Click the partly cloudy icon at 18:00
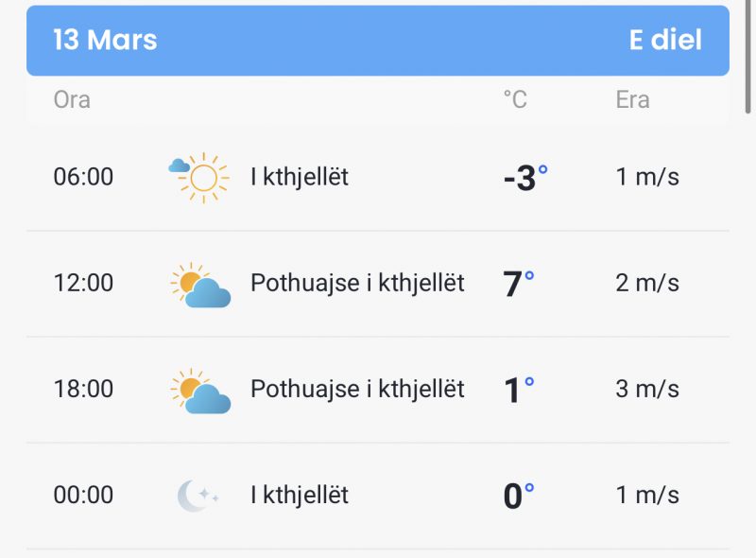Image resolution: width=756 pixels, height=558 pixels. (200, 390)
